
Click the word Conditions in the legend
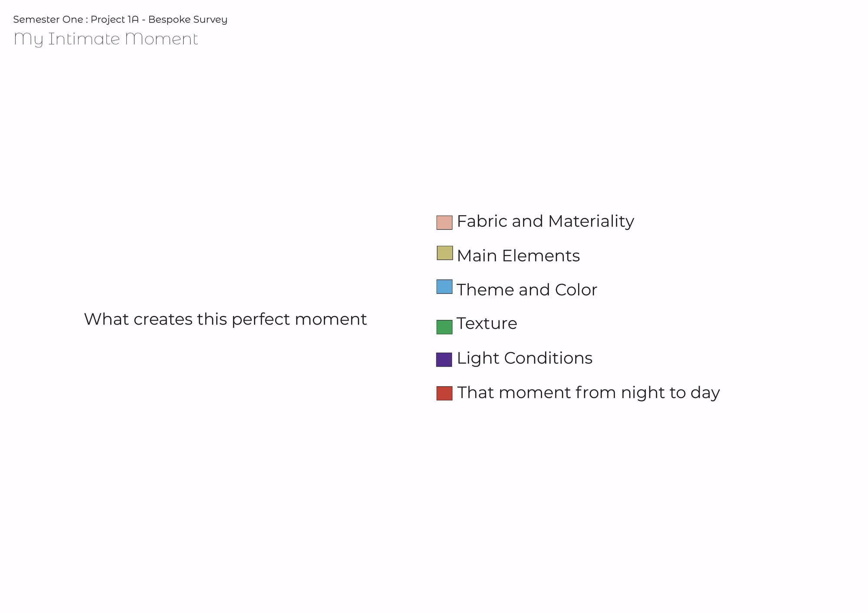point(548,358)
